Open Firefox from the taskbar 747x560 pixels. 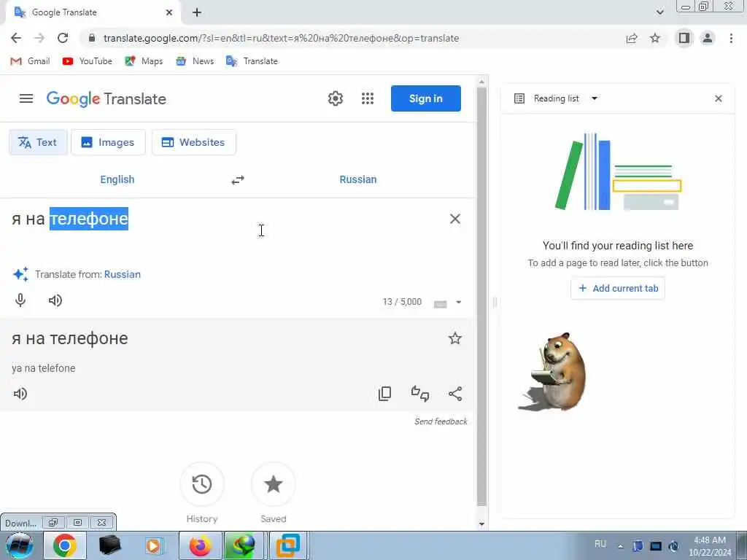click(x=200, y=545)
